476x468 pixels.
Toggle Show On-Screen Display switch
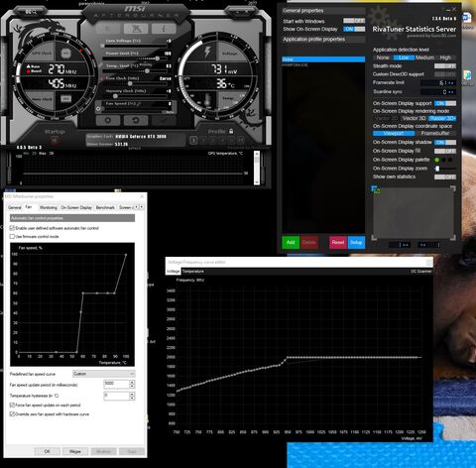pyautogui.click(x=354, y=29)
